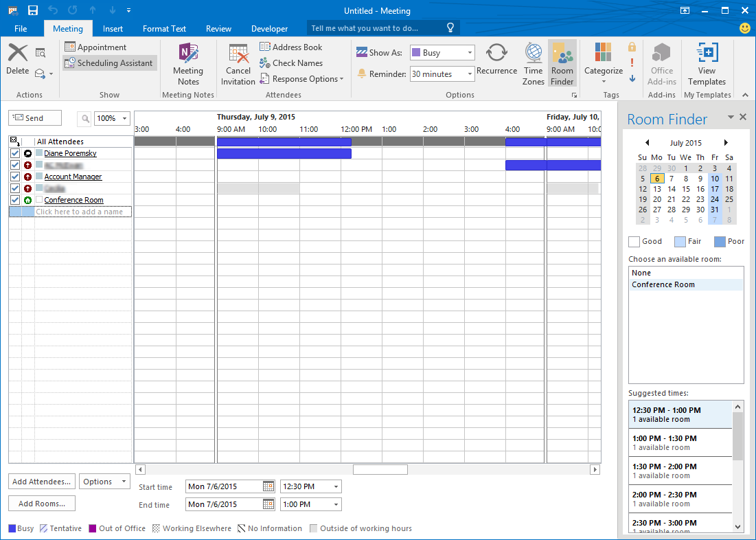Switch to the Insert ribbon tab
This screenshot has width=756, height=540.
112,28
